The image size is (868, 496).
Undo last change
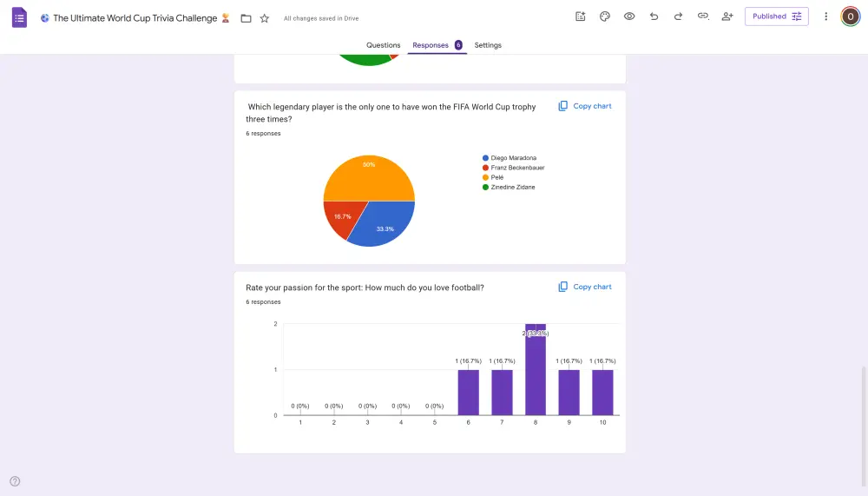tap(654, 17)
